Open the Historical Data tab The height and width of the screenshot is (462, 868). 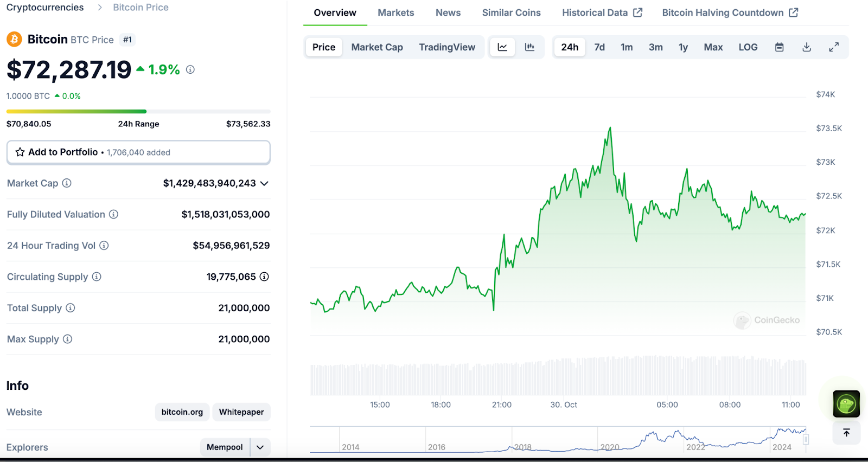click(602, 12)
